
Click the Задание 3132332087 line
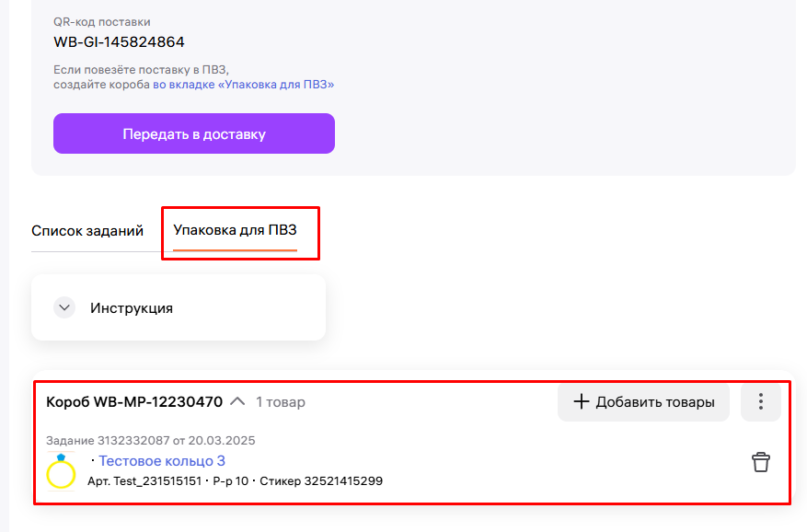pyautogui.click(x=151, y=441)
